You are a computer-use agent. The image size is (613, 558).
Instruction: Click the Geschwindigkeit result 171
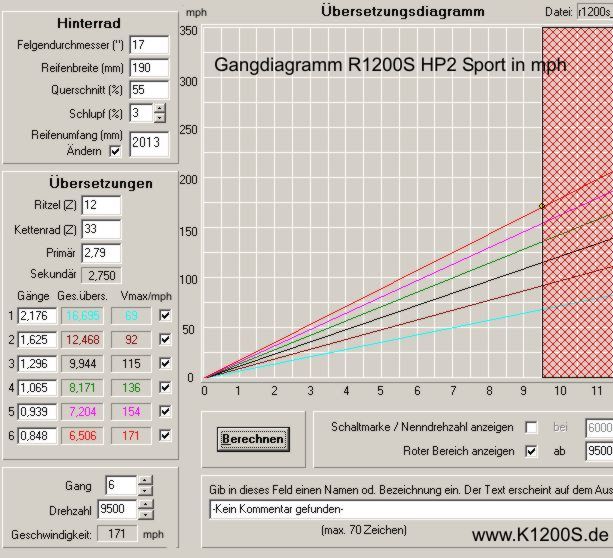(x=117, y=534)
